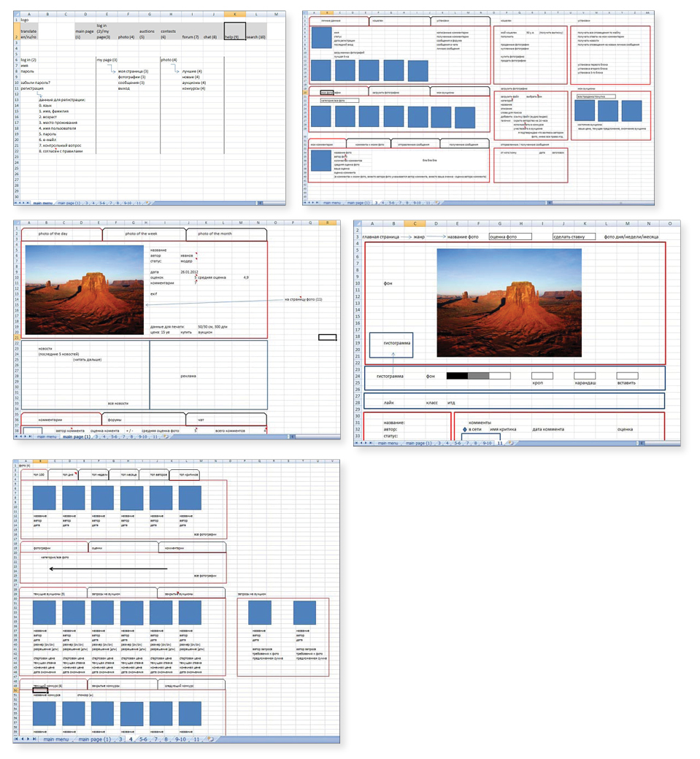Open the "все новости" link in news block
700x759 pixels.
[118, 403]
